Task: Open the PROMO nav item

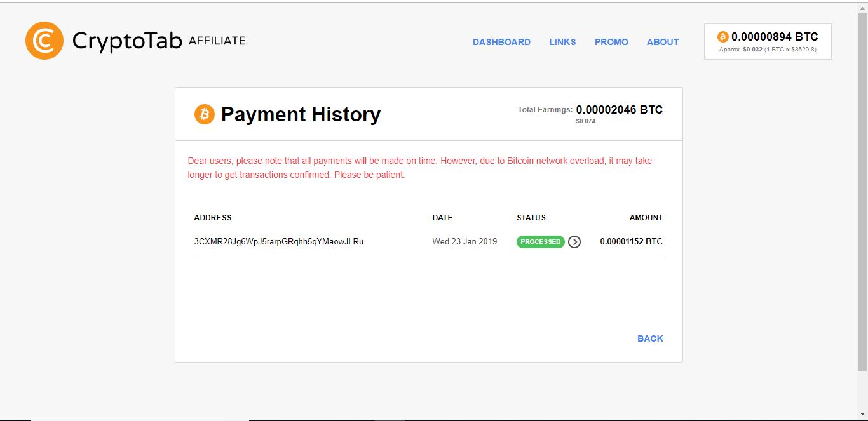Action: [x=611, y=42]
